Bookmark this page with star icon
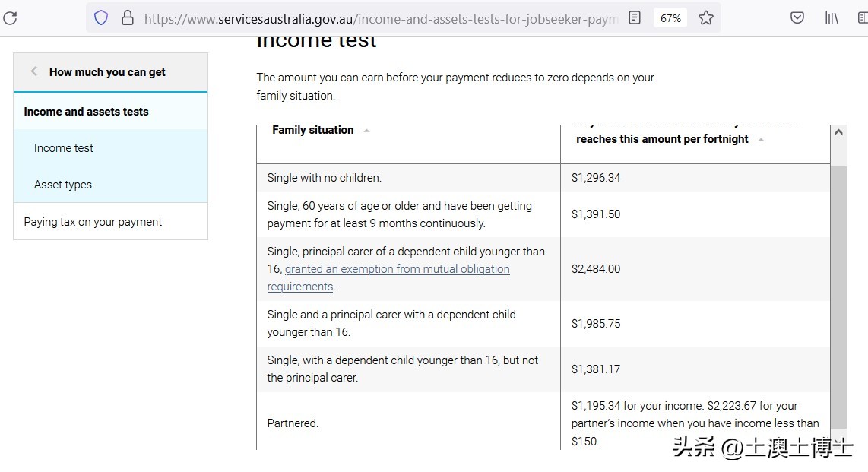Viewport: 868px width, 472px height. pos(706,18)
